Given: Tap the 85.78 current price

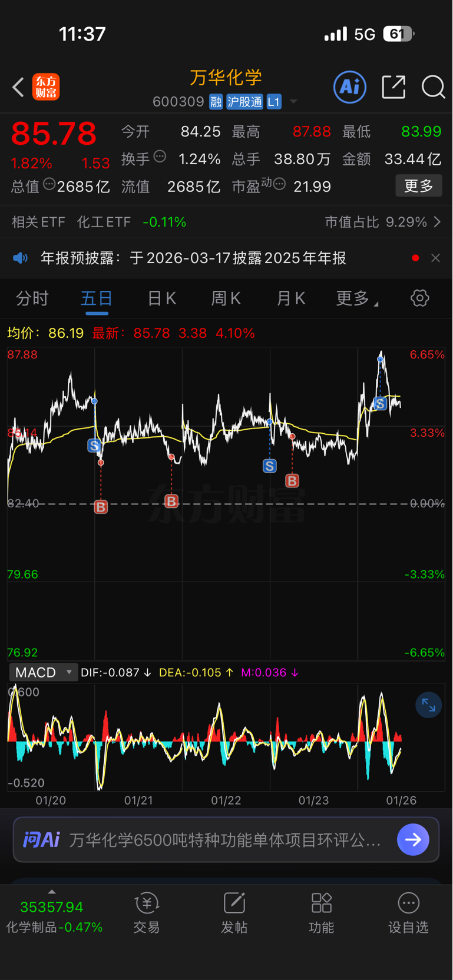Looking at the screenshot, I should coord(54,134).
